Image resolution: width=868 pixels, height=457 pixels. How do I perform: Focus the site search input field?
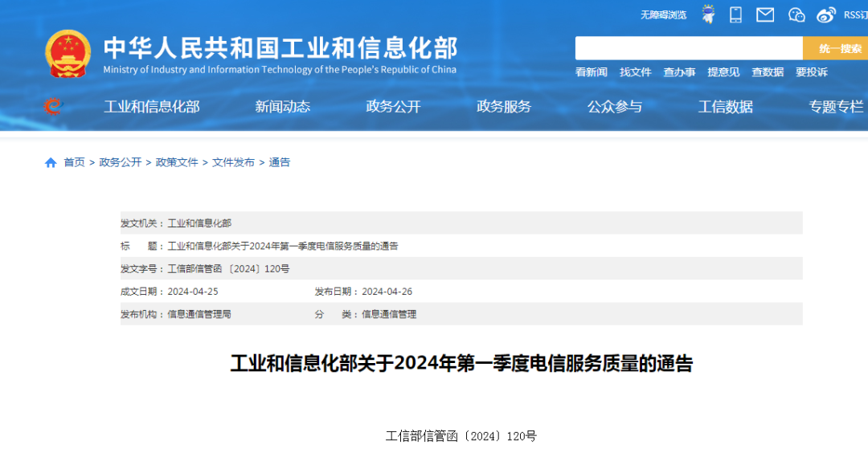coord(689,48)
